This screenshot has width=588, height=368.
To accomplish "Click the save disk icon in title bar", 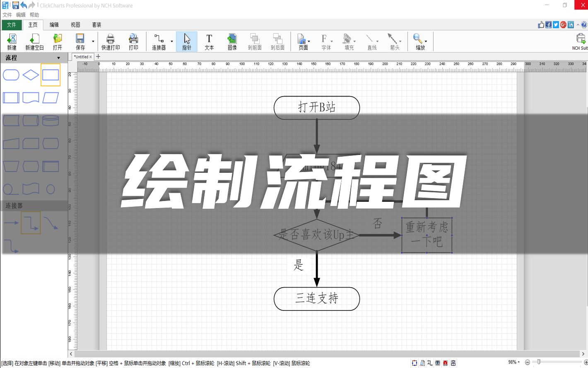I will [x=15, y=5].
